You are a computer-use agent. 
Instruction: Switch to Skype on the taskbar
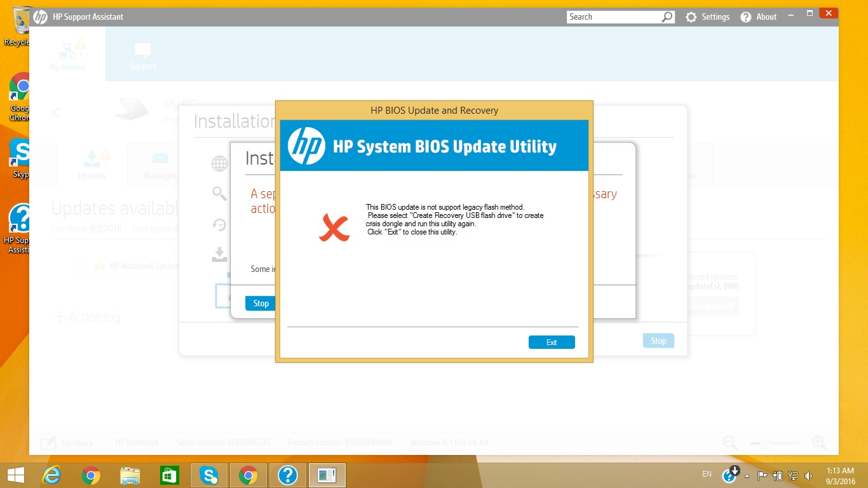click(x=208, y=475)
